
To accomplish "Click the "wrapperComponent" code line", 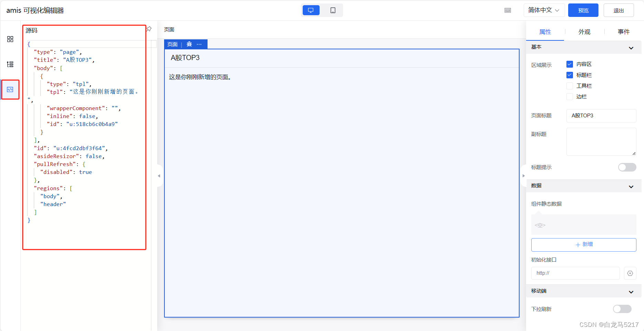I will [84, 108].
